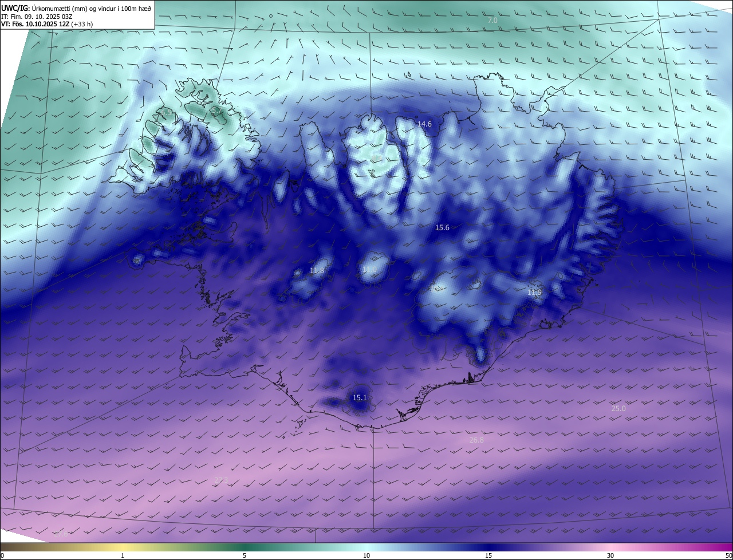
Task: Click the 5 tick label on the colour scale
Action: [245, 555]
